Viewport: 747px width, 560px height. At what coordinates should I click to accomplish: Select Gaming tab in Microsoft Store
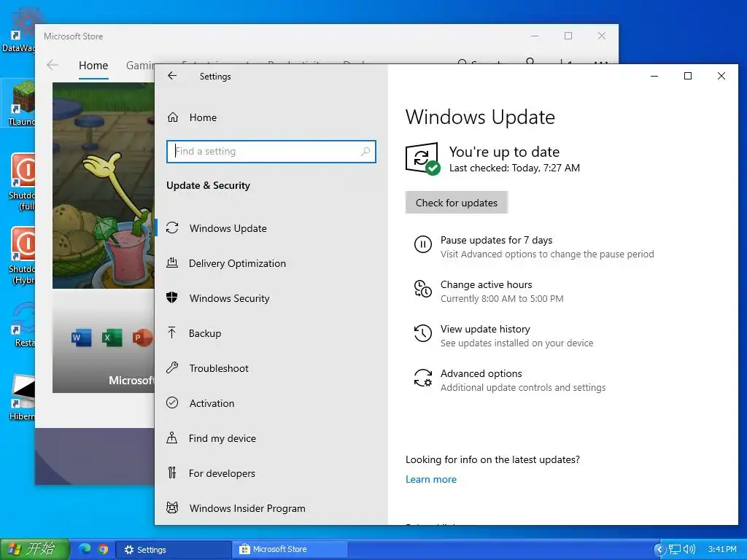(139, 65)
